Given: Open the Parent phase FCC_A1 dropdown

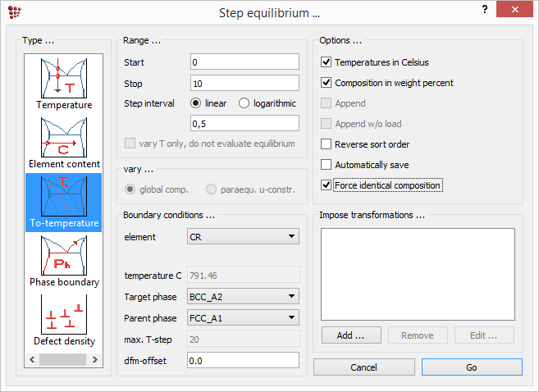Looking at the screenshot, I should (x=244, y=317).
